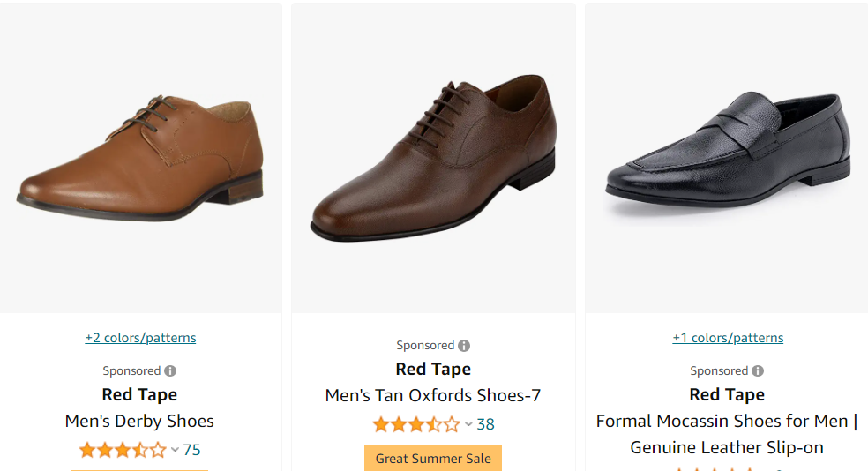Click the Sponsored info icon on Derby Shoes

(x=170, y=371)
